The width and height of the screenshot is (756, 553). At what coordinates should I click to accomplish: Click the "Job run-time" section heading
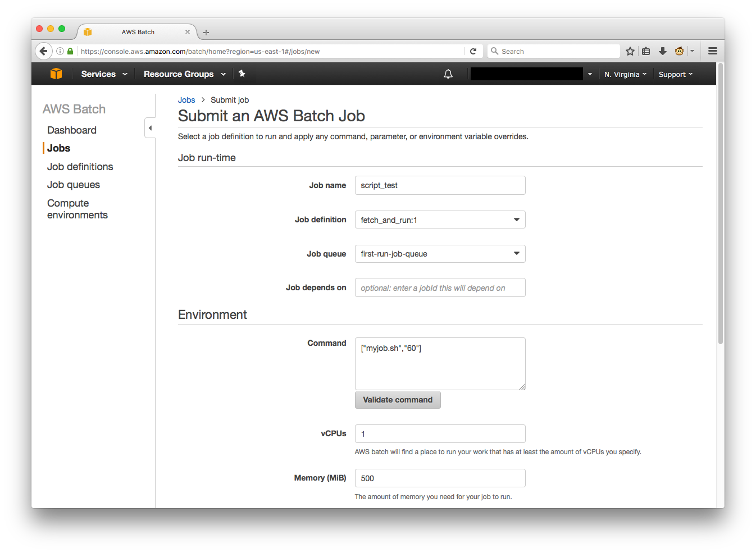207,158
